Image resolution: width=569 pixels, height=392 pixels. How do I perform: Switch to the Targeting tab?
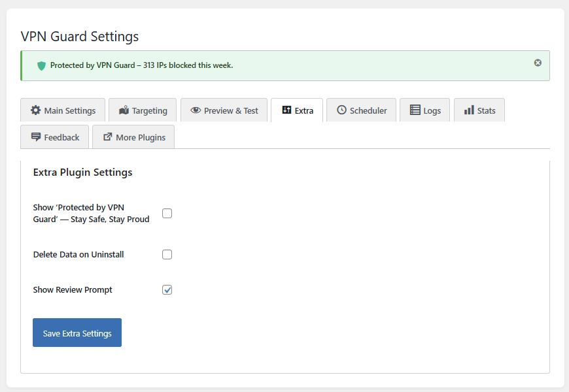click(x=143, y=110)
